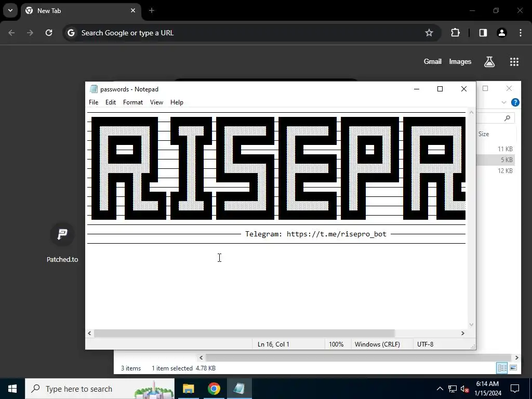Open Notepad's View menu
Screen dimensions: 532x399
(x=156, y=102)
